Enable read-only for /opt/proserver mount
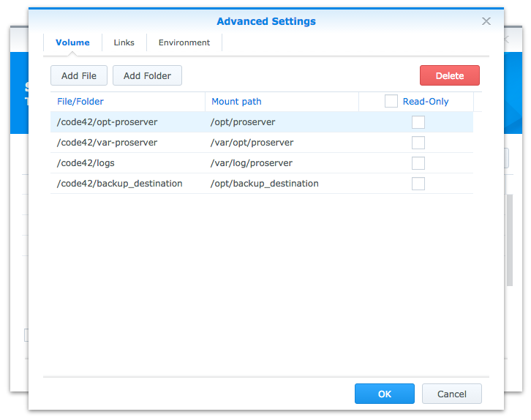Image resolution: width=531 pixels, height=420 pixels. pyautogui.click(x=418, y=122)
